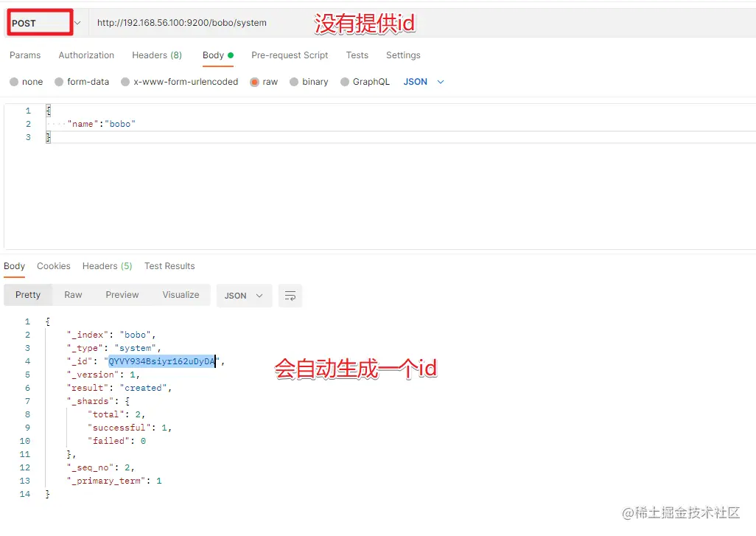Click the "_primary_term": 1 line
The height and width of the screenshot is (536, 756).
[x=114, y=481]
